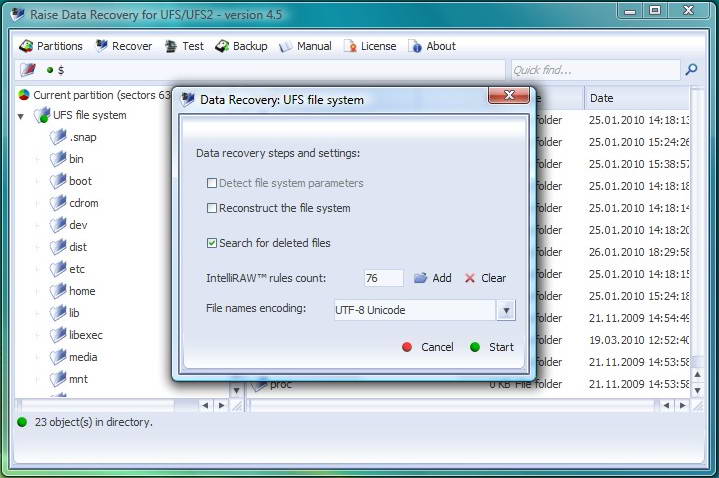
Task: Expand the dev folder node
Action: coord(37,226)
